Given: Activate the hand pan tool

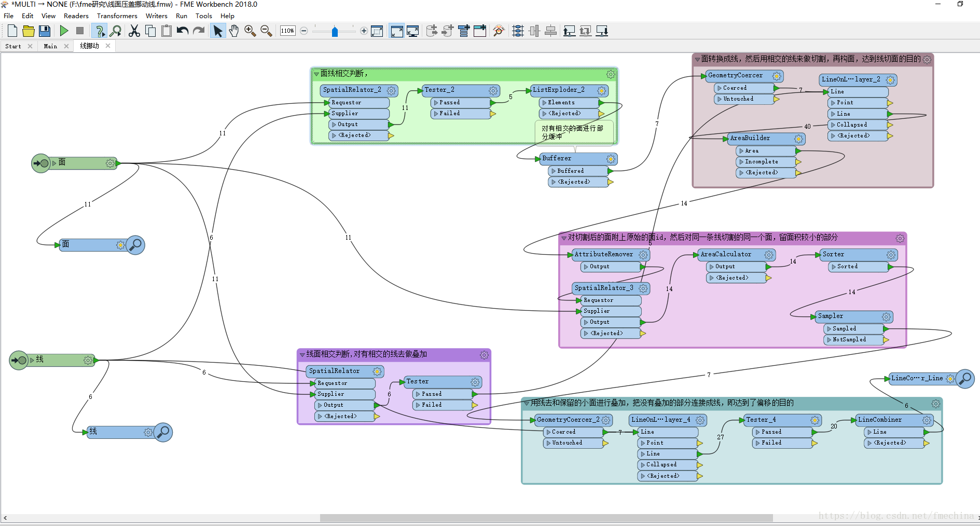Looking at the screenshot, I should [x=234, y=31].
